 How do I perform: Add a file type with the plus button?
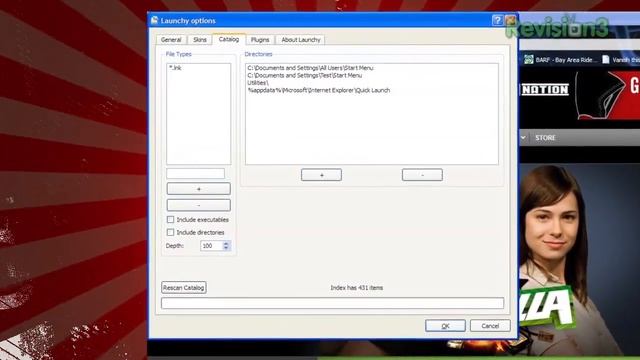point(199,189)
